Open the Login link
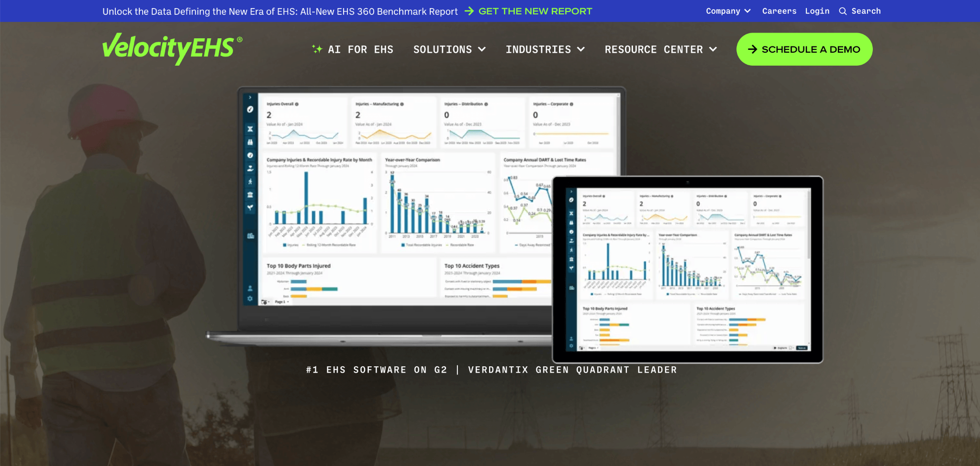The image size is (980, 466). tap(817, 11)
